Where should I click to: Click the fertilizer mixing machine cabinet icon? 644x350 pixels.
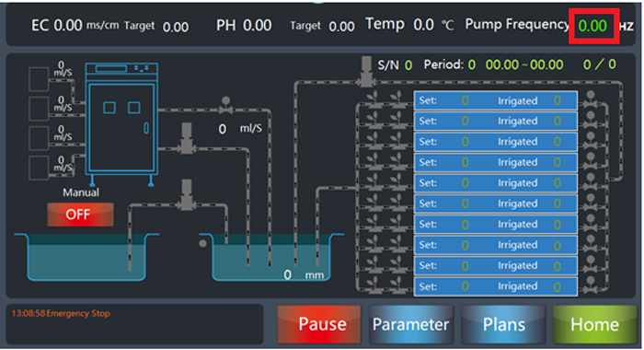click(121, 123)
